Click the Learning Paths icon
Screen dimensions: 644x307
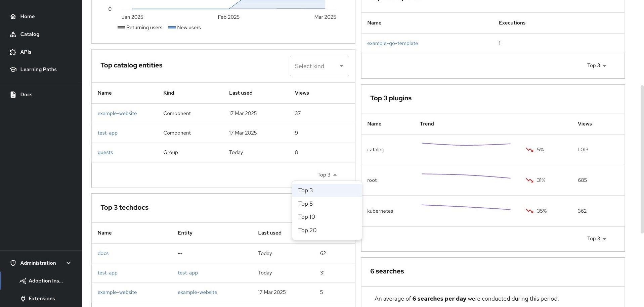(13, 69)
